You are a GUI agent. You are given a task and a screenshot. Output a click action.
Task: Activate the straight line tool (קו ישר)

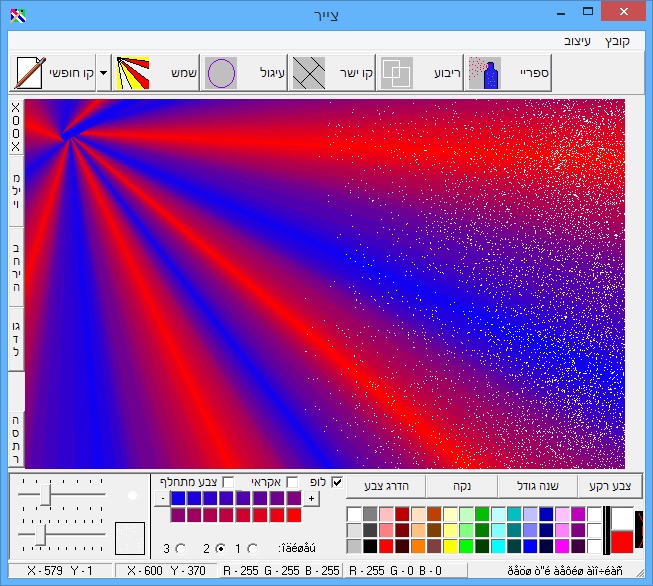coord(332,73)
